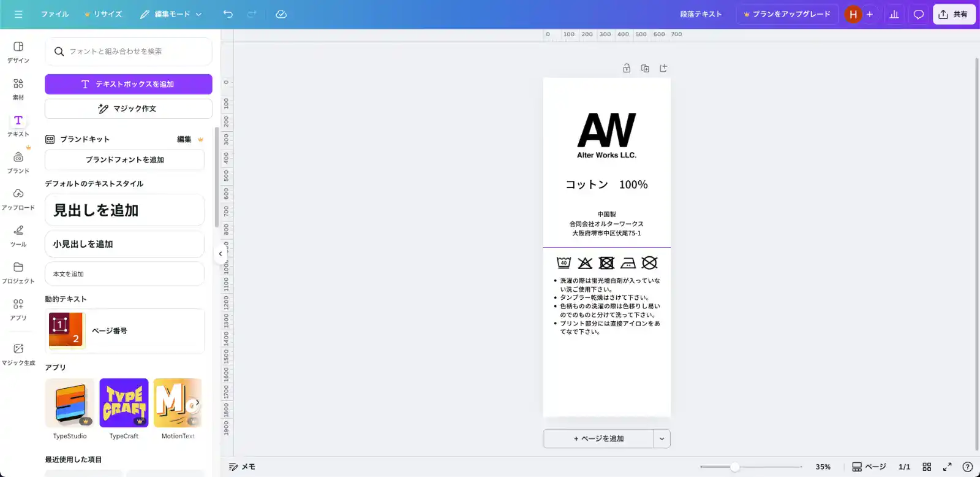Open the ファイル menu

[55, 14]
